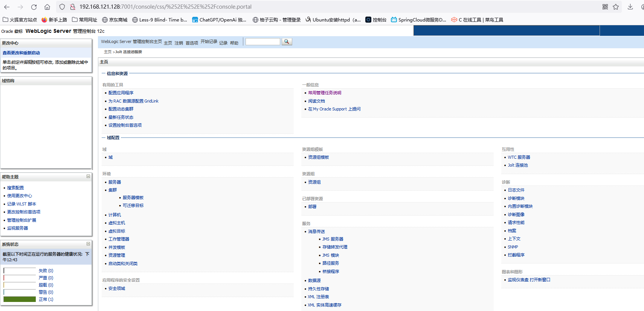Open the Jolt 连接池 link
Image resolution: width=644 pixels, height=311 pixels.
[518, 165]
